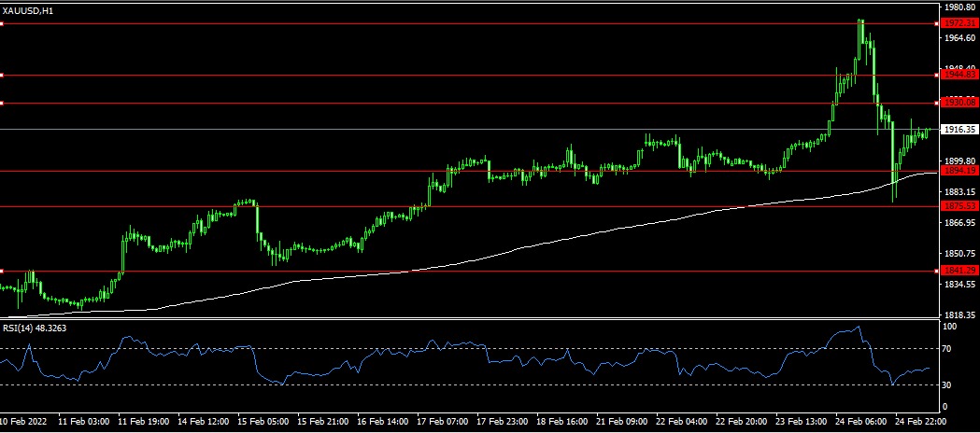Click the 22 Feb 20:00 time label
Image resolution: width=980 pixels, height=433 pixels.
tap(741, 421)
